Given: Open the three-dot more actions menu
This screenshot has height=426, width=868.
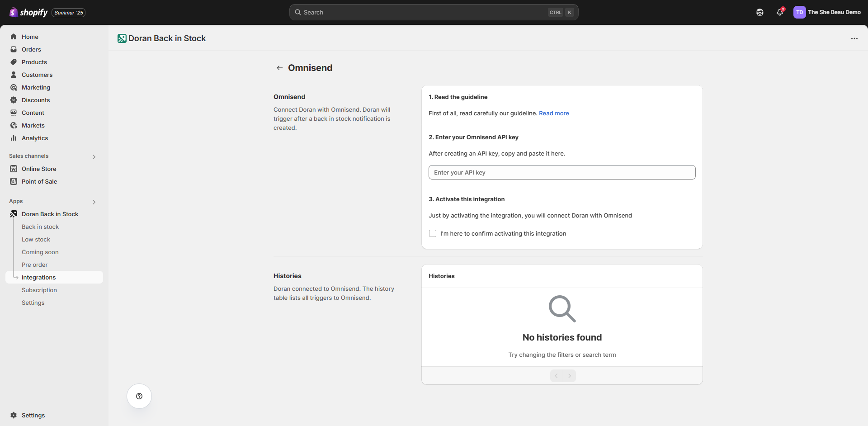Looking at the screenshot, I should coord(854,38).
